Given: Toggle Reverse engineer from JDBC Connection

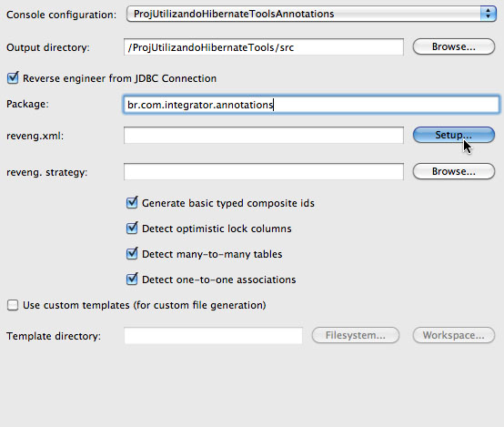Looking at the screenshot, I should (x=13, y=78).
